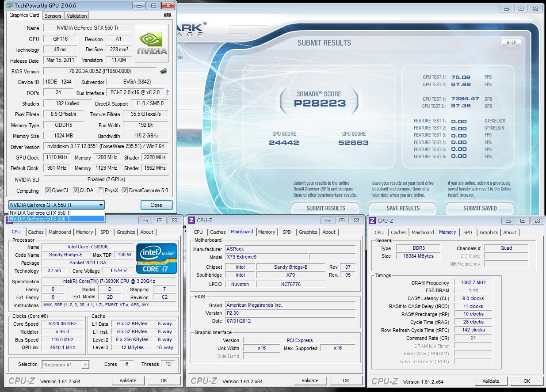Open the Validation tab in GPU-Z

tap(77, 16)
